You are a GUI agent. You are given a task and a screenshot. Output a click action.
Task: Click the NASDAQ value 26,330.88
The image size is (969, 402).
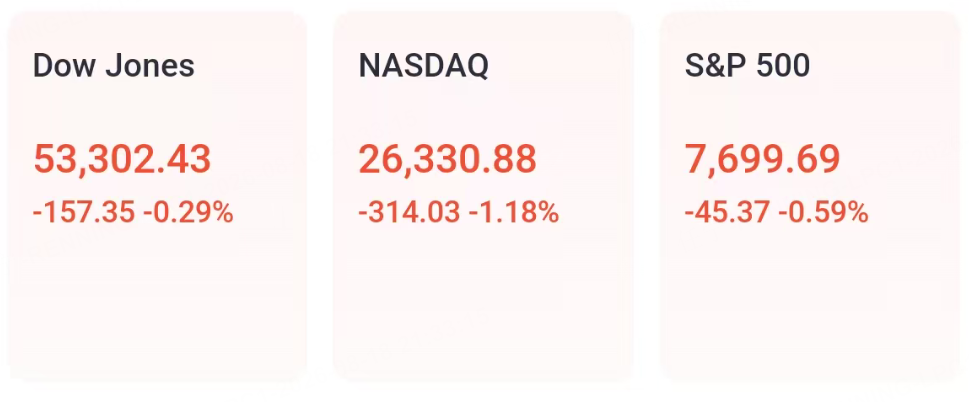[447, 159]
